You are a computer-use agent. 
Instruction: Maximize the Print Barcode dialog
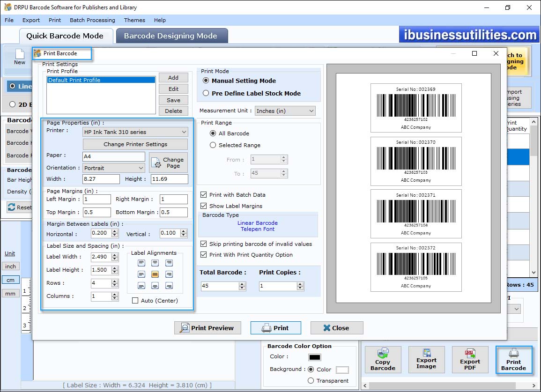(474, 53)
